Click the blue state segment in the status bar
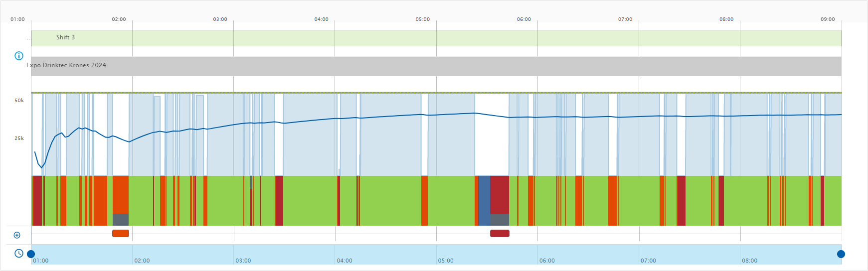Screen dimensions: 868x271 (x=484, y=199)
